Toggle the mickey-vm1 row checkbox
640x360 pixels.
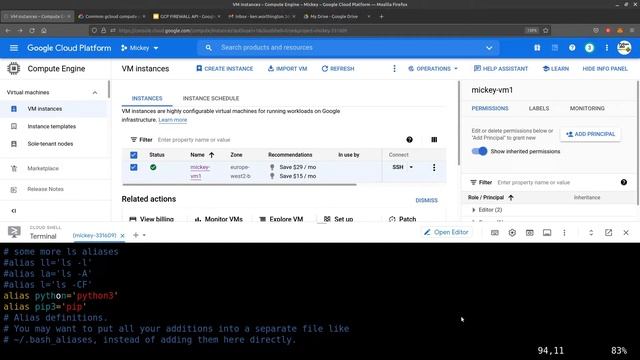(x=133, y=167)
